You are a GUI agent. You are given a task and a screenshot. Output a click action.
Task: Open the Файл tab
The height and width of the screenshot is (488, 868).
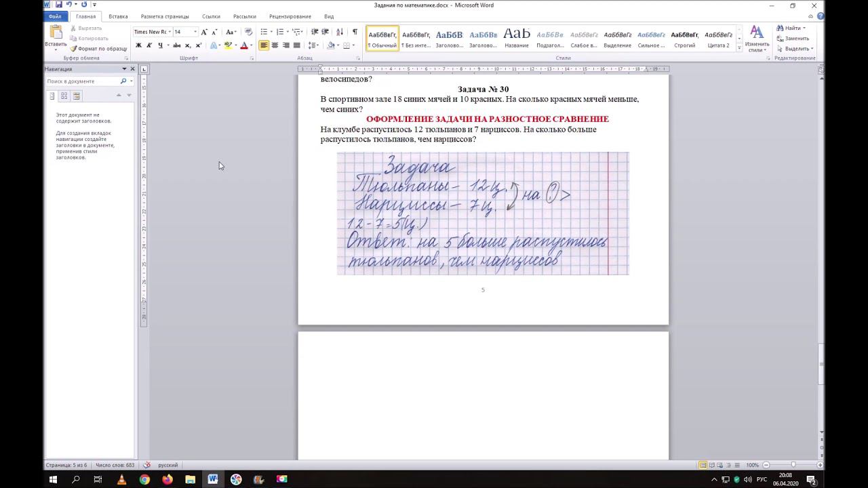click(x=55, y=16)
